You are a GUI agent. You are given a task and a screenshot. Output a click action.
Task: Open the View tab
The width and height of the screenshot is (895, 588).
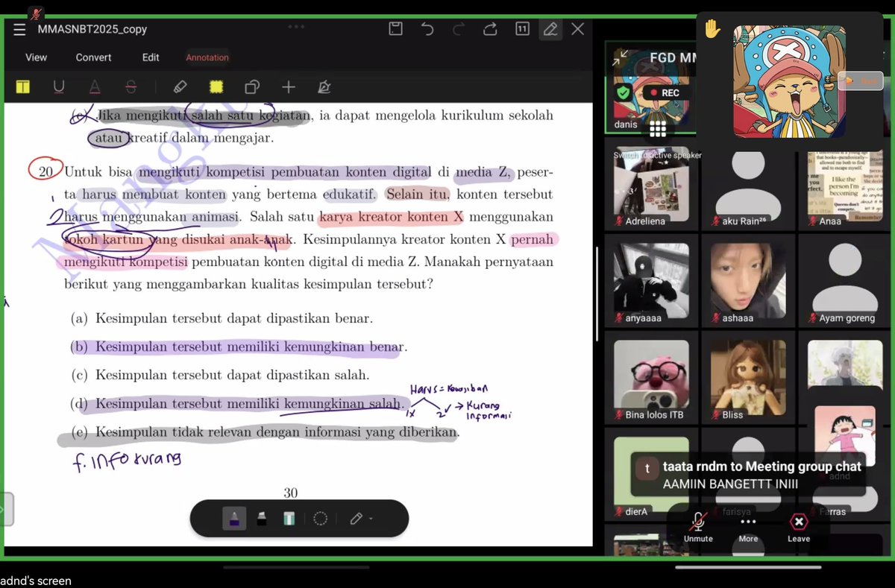(x=36, y=57)
